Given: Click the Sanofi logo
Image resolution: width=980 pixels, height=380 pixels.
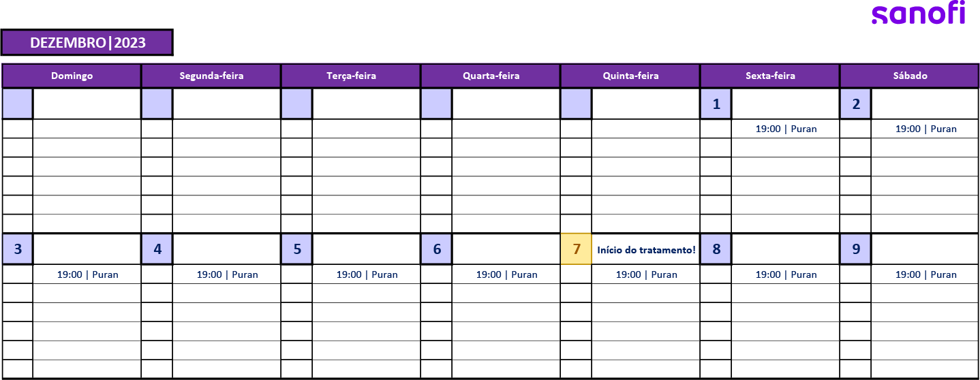Looking at the screenshot, I should pos(918,14).
